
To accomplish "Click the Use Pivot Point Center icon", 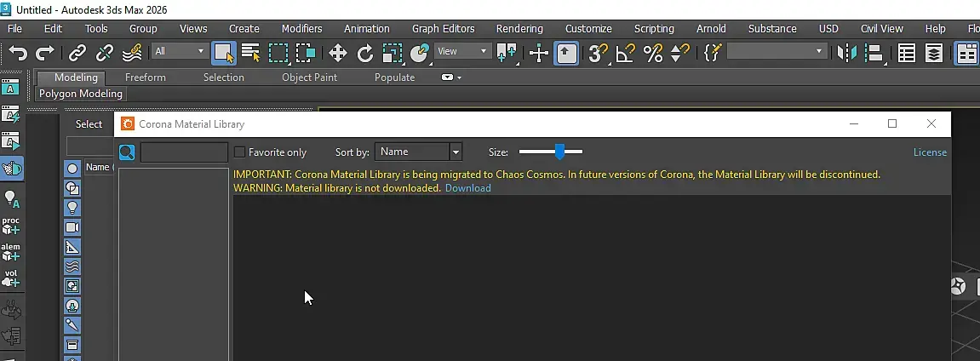I will pyautogui.click(x=507, y=53).
